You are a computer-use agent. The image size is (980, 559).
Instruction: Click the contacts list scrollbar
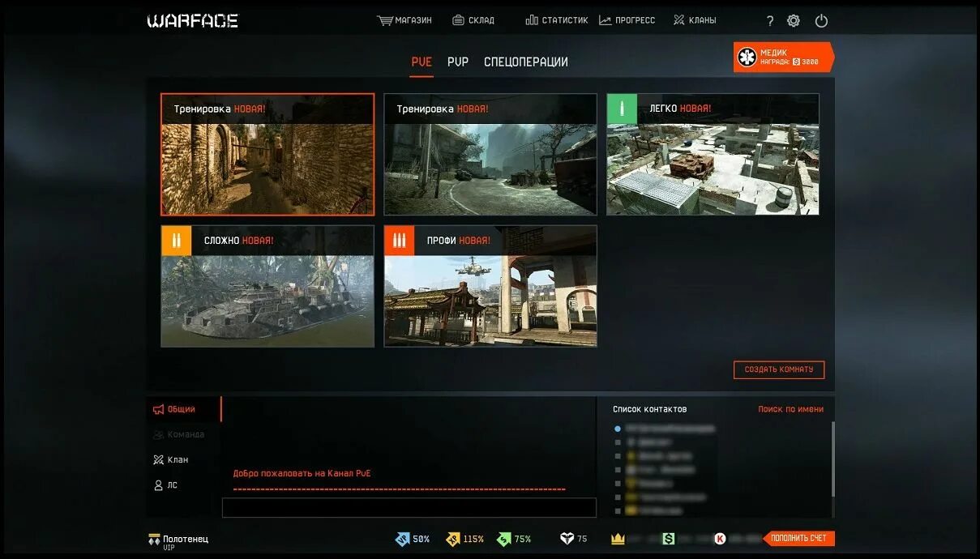[832, 458]
